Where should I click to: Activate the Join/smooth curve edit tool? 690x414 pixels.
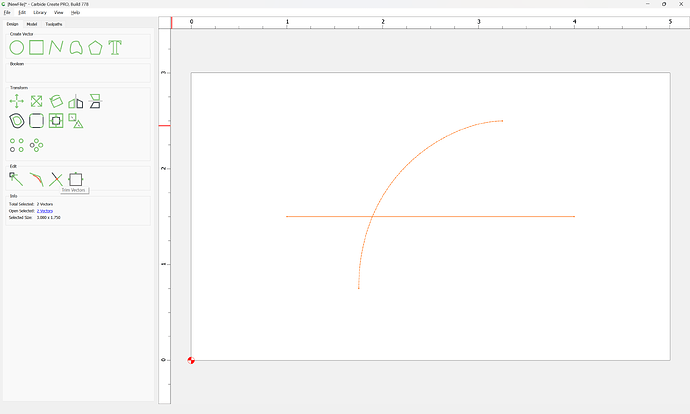pyautogui.click(x=37, y=179)
